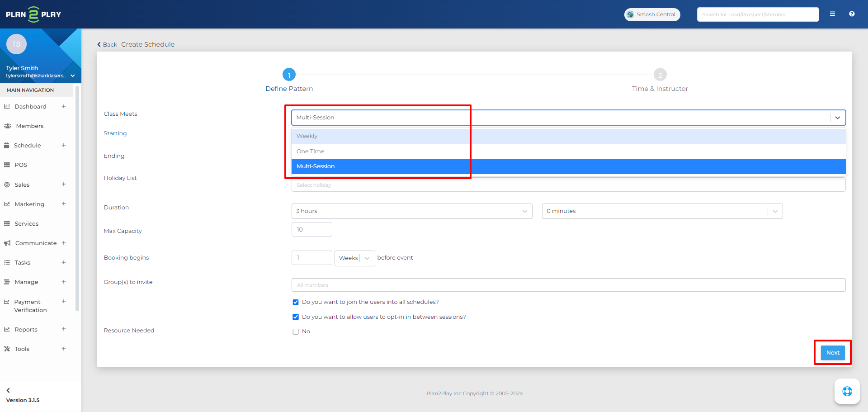Expand the Dashboard plus expander
This screenshot has height=412, width=868.
click(64, 106)
